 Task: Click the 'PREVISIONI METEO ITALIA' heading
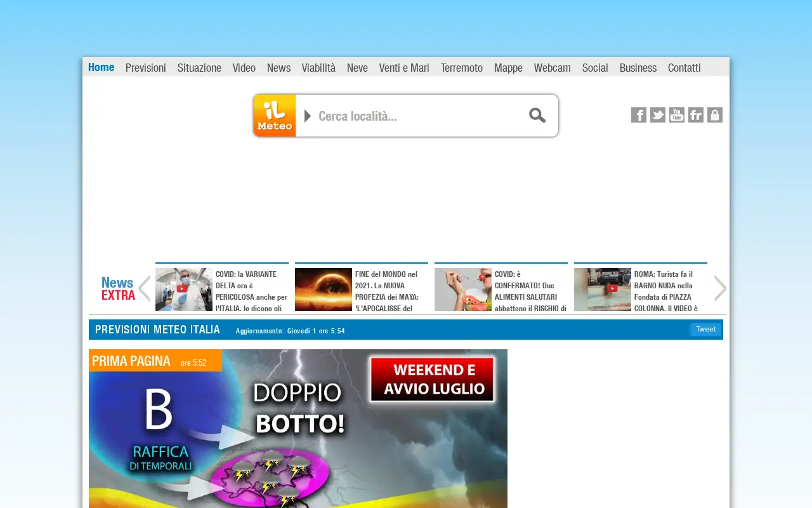(x=158, y=330)
